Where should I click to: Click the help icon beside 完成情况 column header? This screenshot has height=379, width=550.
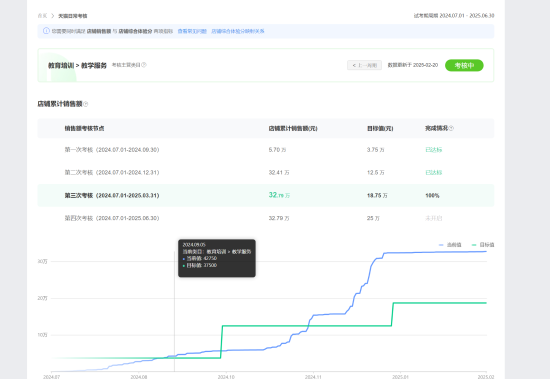pyautogui.click(x=451, y=128)
